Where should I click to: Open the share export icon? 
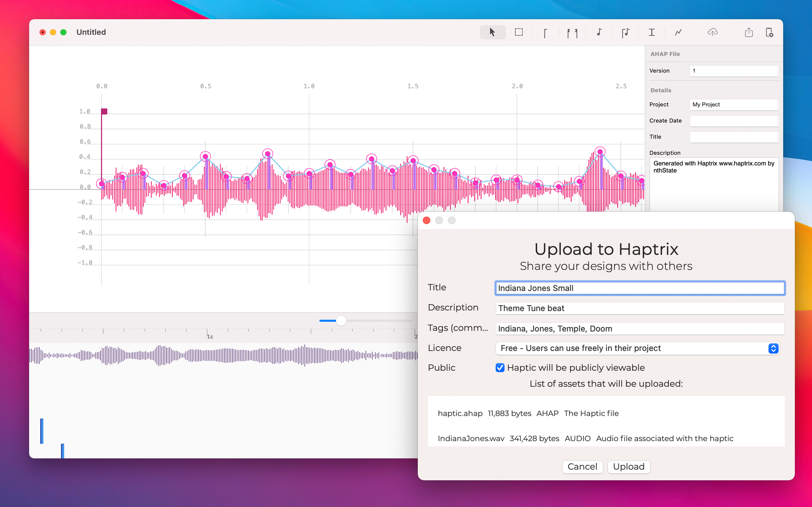(749, 32)
